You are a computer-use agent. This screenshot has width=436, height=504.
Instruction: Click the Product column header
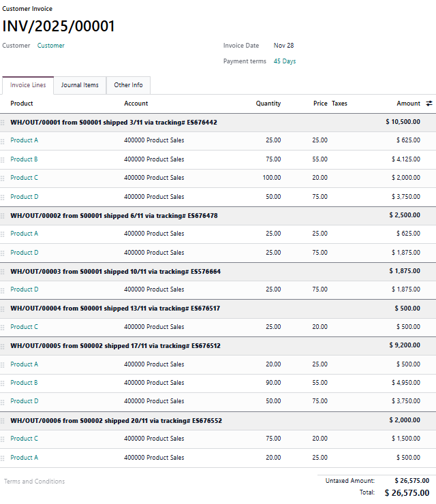click(22, 104)
